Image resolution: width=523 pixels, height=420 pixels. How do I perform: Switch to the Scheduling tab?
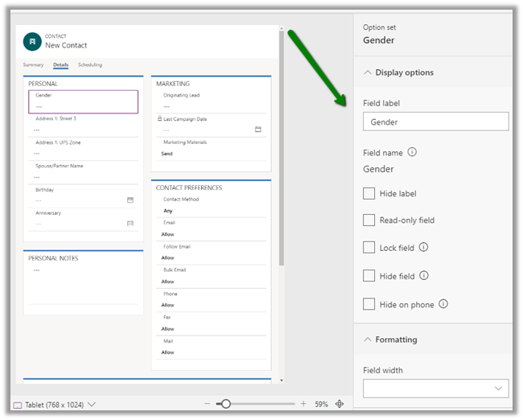(x=90, y=64)
